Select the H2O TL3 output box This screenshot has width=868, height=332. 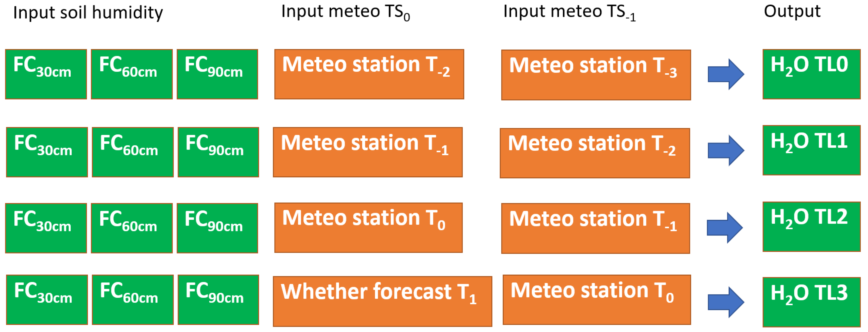tap(811, 302)
